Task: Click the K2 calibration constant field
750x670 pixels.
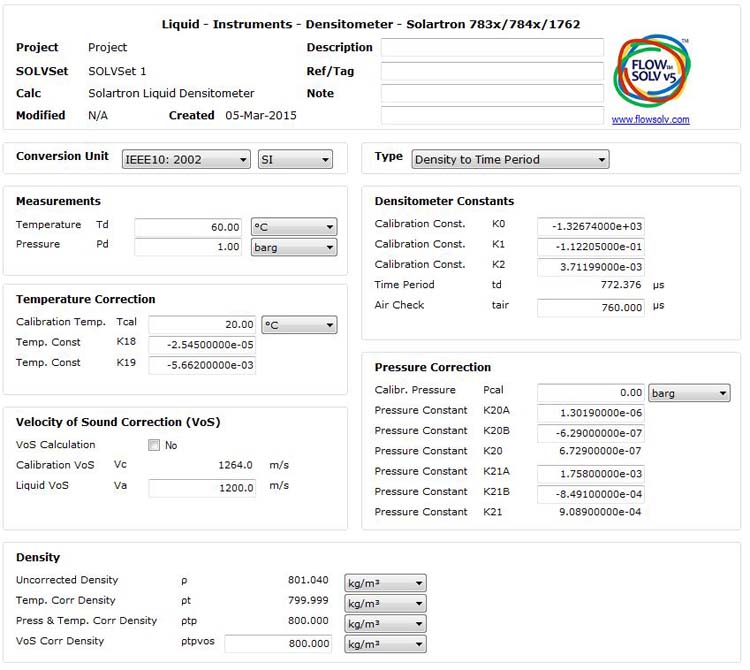Action: tap(591, 267)
